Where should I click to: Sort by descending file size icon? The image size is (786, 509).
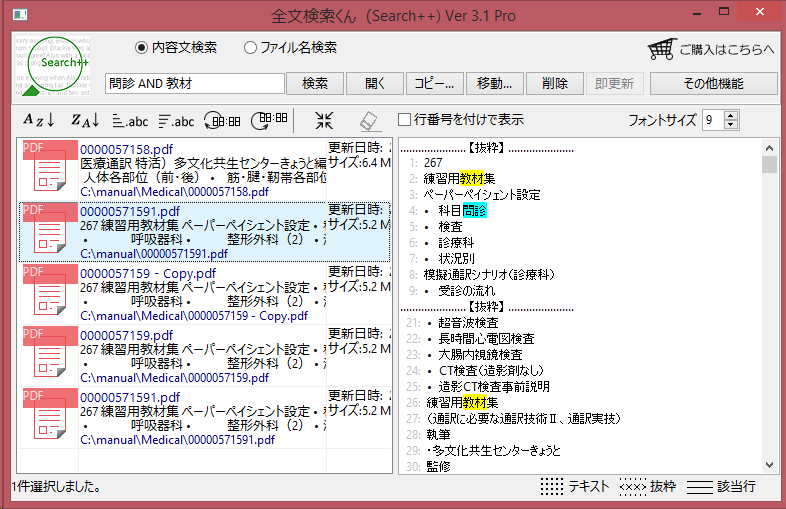[x=176, y=121]
